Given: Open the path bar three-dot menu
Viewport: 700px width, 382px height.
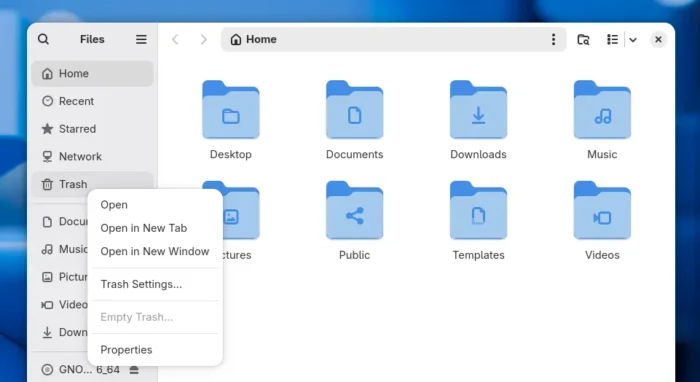Looking at the screenshot, I should 553,39.
